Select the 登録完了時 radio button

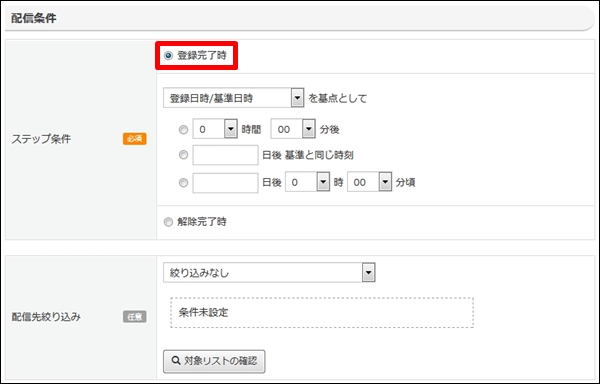(168, 56)
